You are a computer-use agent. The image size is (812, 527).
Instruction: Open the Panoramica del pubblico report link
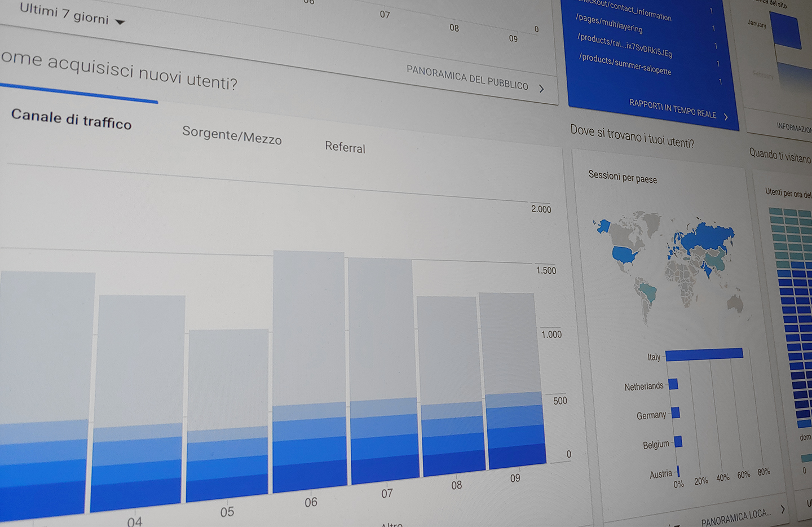467,78
